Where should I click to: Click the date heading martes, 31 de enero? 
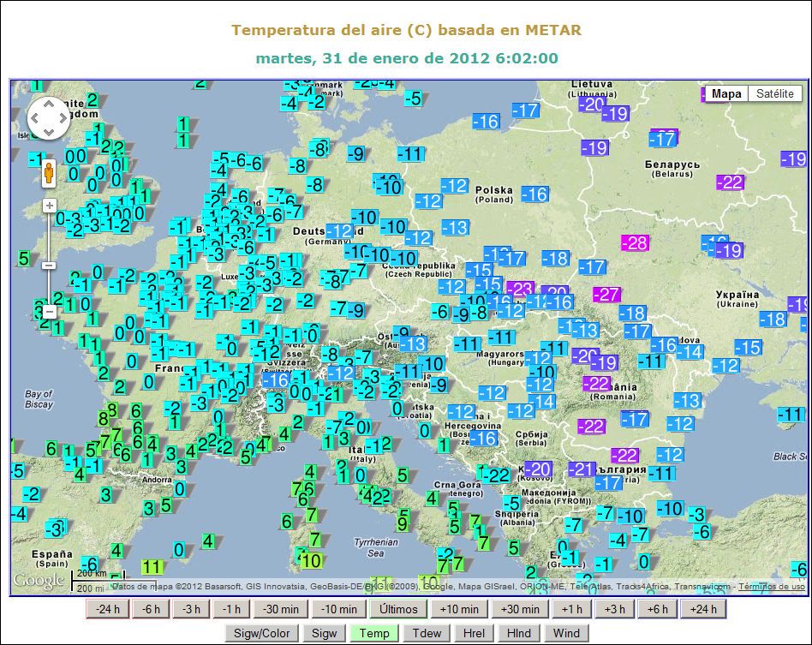(407, 57)
